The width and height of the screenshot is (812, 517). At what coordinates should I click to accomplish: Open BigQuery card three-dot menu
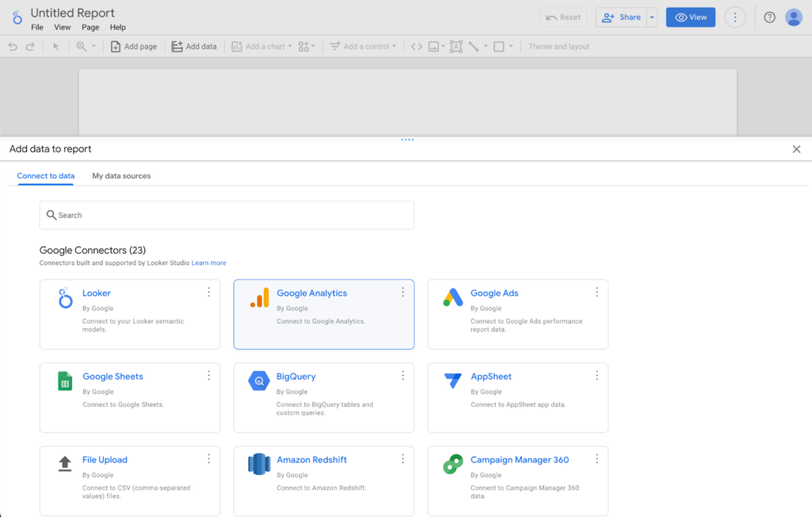(x=403, y=376)
